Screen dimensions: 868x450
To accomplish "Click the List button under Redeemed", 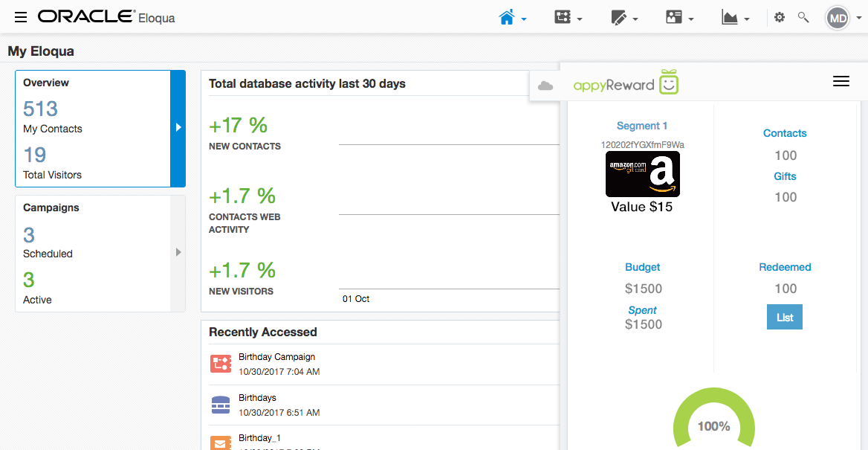I will point(785,317).
